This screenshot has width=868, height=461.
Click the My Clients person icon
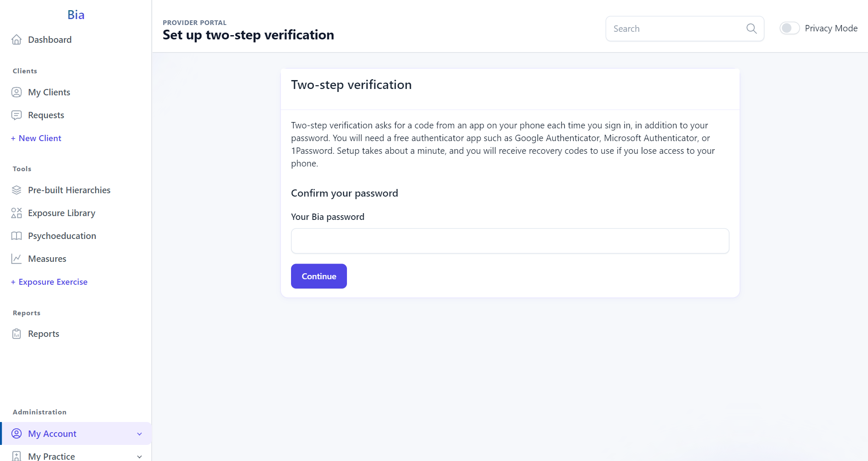[x=17, y=92]
